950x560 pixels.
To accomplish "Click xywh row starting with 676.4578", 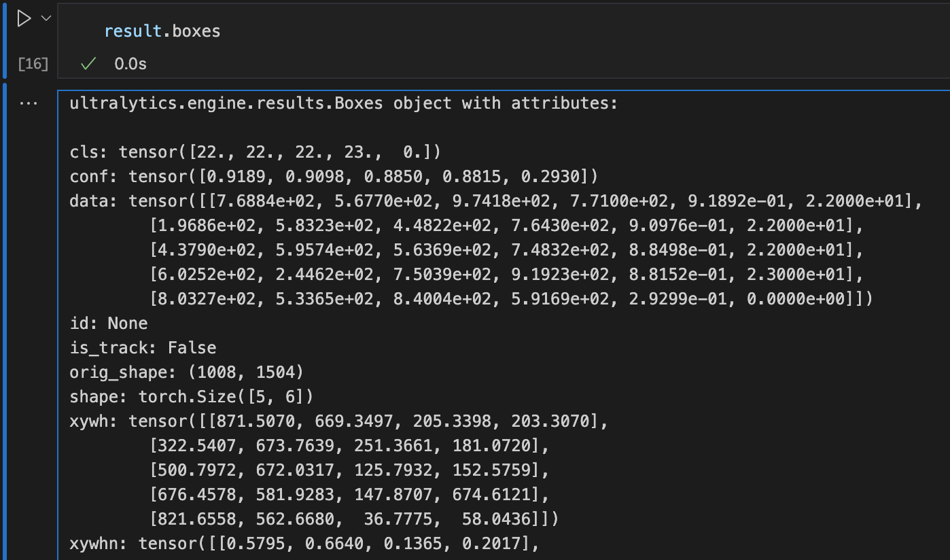I will (349, 495).
